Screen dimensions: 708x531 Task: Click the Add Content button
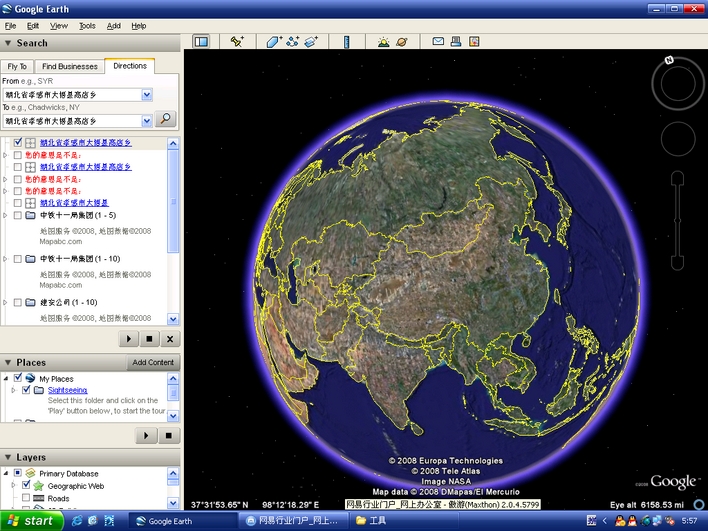click(153, 363)
